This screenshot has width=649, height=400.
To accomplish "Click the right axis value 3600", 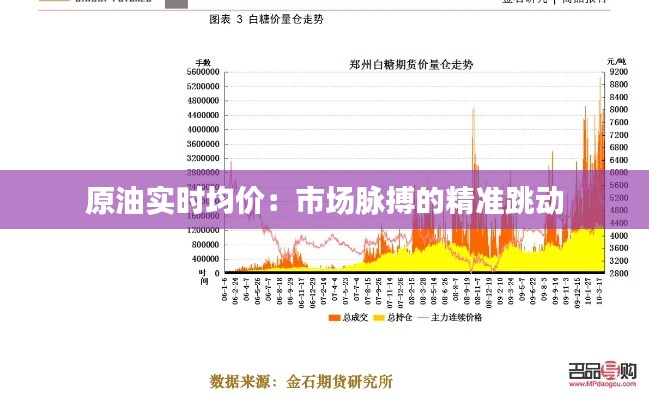I will (619, 248).
